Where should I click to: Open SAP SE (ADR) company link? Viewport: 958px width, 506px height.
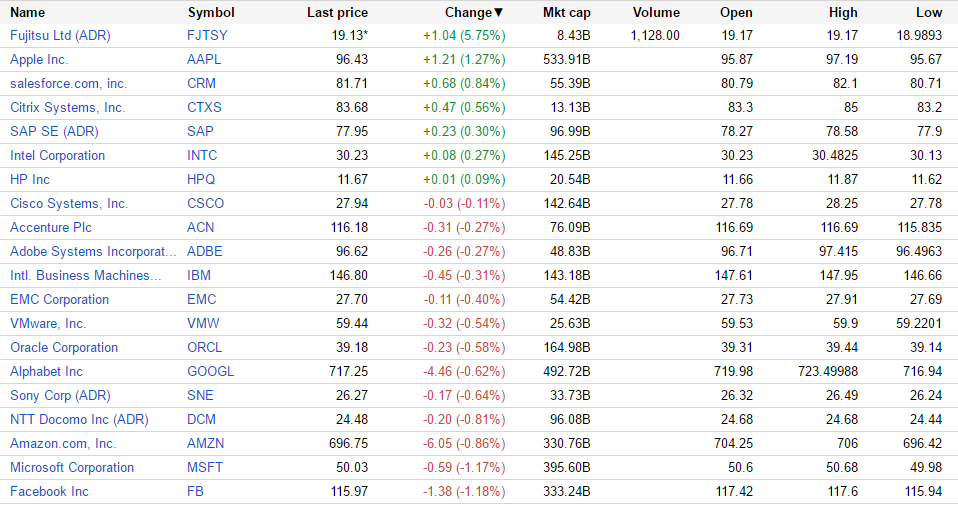54,131
